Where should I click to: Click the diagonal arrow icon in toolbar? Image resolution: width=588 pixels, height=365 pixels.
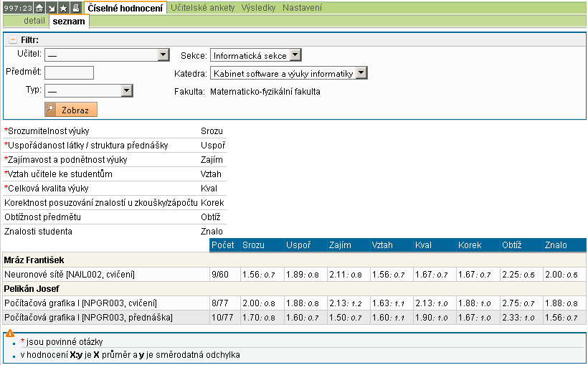(52, 8)
